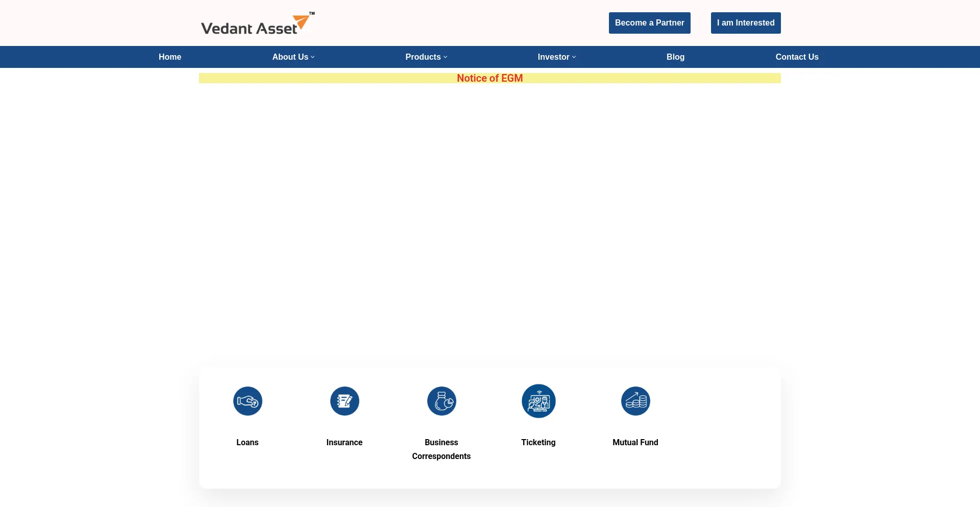Expand the About Us dropdown chevron

(x=313, y=57)
